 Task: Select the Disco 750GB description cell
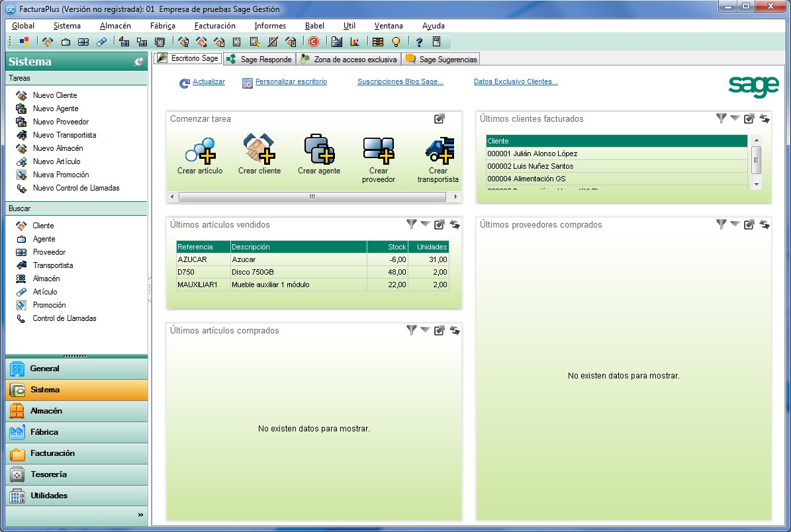click(x=298, y=273)
